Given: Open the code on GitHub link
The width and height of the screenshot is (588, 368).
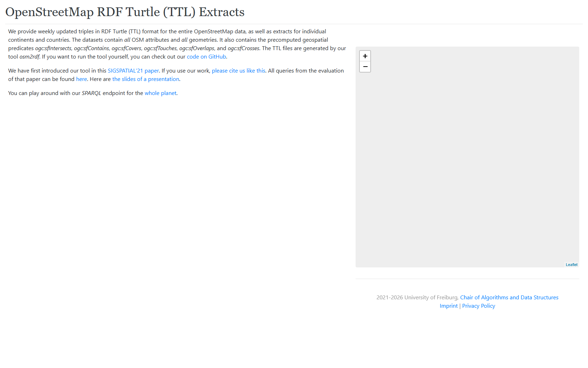Looking at the screenshot, I should (x=206, y=57).
